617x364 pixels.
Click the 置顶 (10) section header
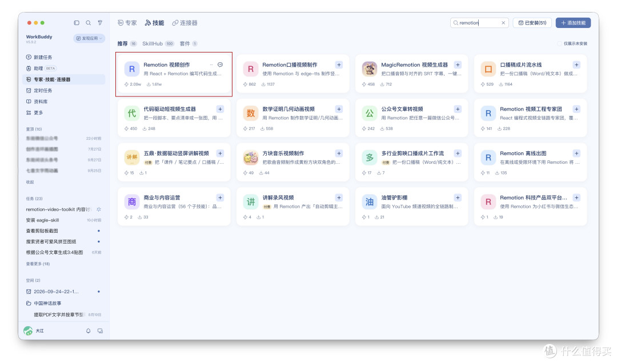point(34,129)
